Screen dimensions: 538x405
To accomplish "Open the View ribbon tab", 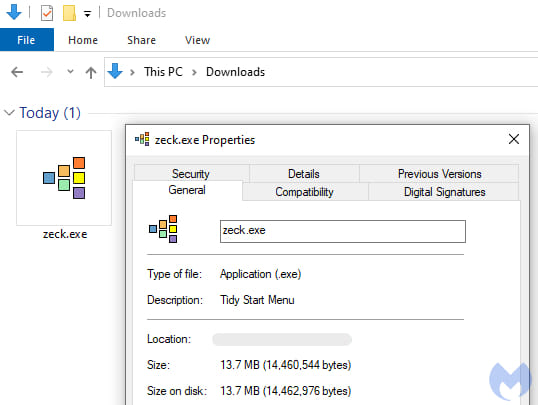I will pos(197,40).
